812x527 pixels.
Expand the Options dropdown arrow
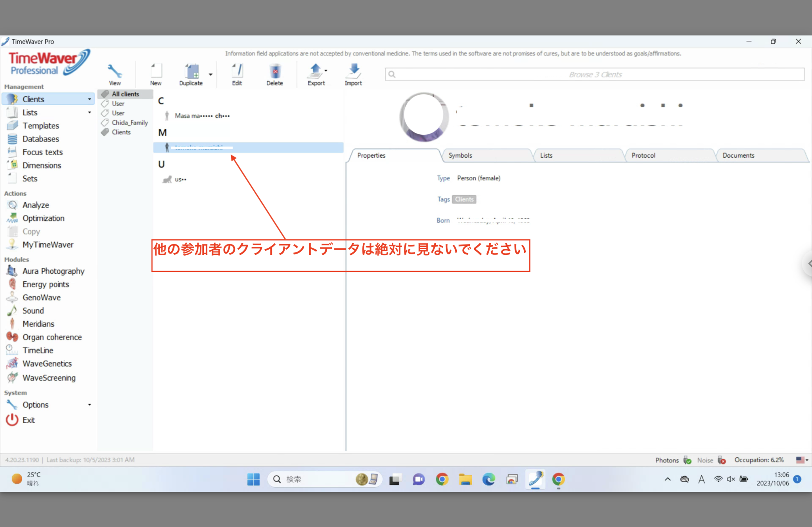[90, 405]
